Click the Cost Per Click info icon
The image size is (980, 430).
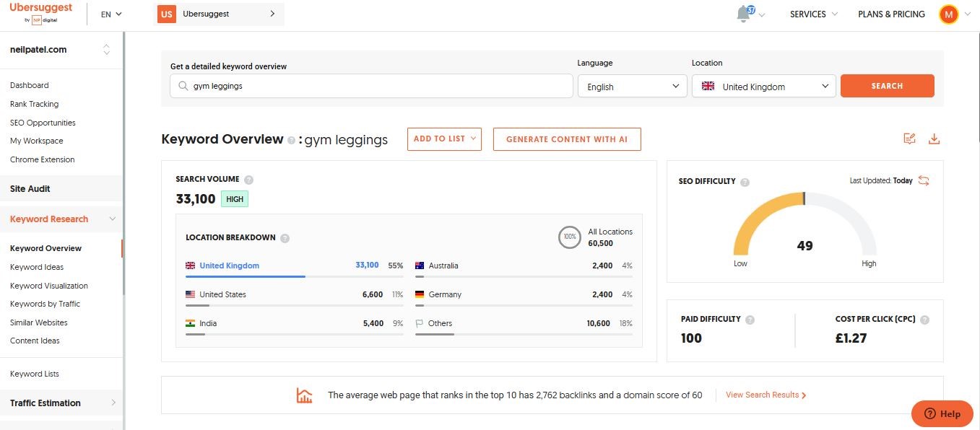pyautogui.click(x=924, y=320)
